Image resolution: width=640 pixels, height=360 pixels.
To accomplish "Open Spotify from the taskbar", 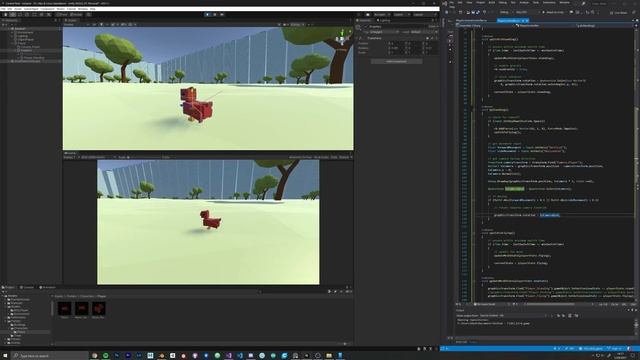I will pyautogui.click(x=106, y=356).
